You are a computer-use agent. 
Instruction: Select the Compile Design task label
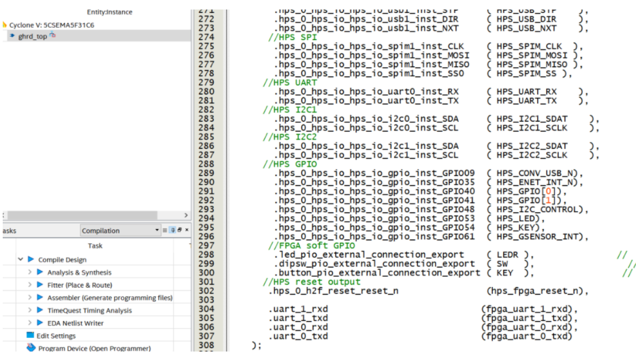pos(63,260)
